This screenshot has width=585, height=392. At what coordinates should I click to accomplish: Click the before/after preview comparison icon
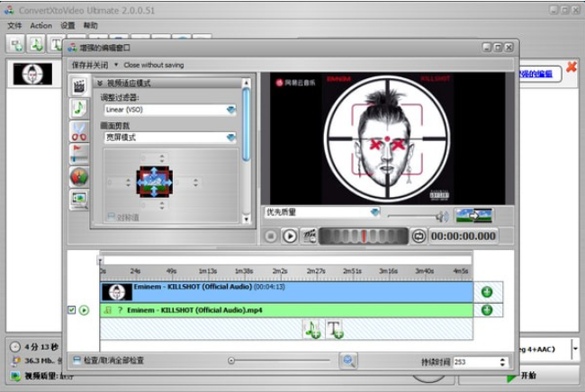(473, 215)
